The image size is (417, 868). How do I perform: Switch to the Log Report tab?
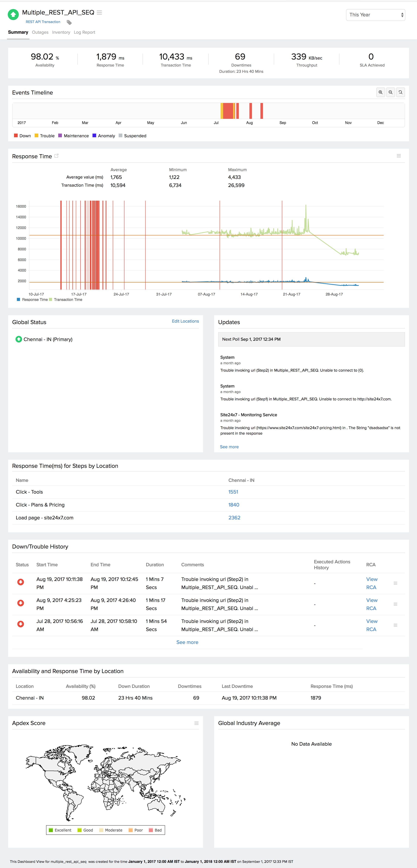[84, 32]
